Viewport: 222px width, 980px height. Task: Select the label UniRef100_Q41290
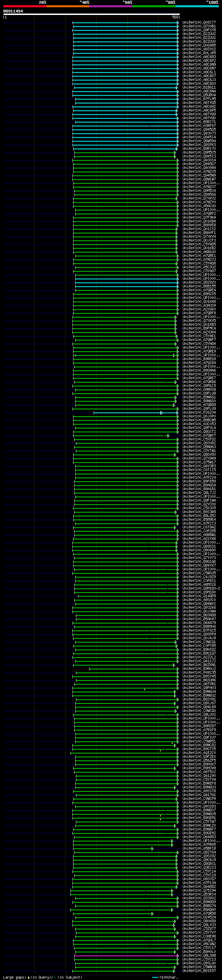tap(199, 775)
